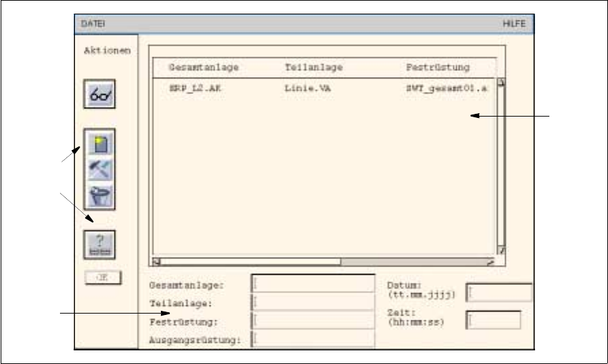
Task: Click into the Ausgangsrüstung input field
Action: (313, 339)
